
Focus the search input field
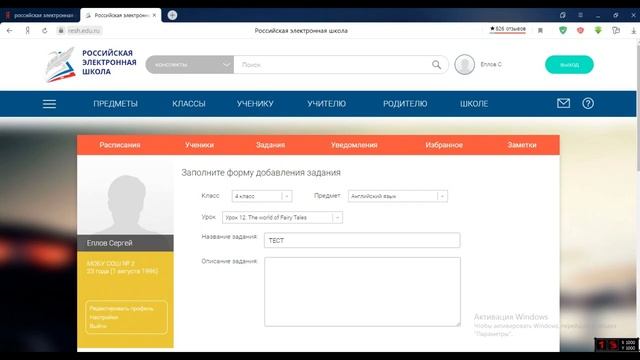pyautogui.click(x=332, y=64)
